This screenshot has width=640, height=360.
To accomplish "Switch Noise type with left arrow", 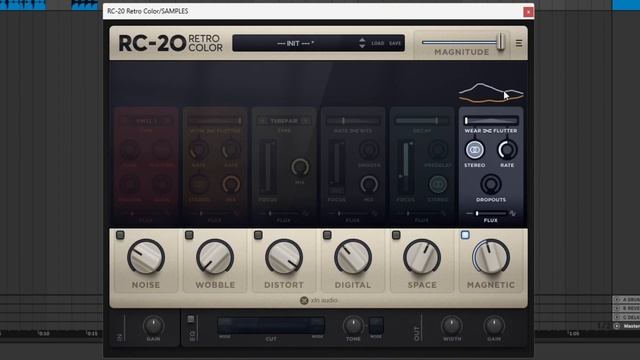I will pyautogui.click(x=124, y=121).
